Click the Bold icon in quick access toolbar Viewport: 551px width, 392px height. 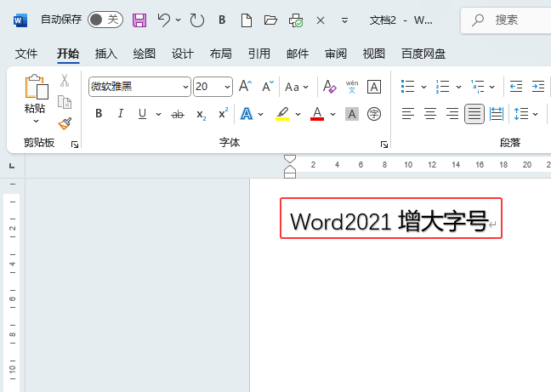[x=222, y=20]
